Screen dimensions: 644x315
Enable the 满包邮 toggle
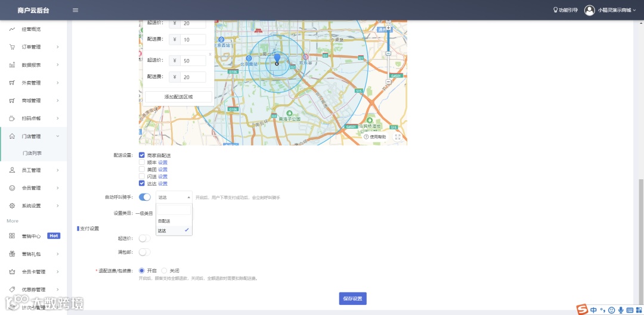tap(144, 252)
